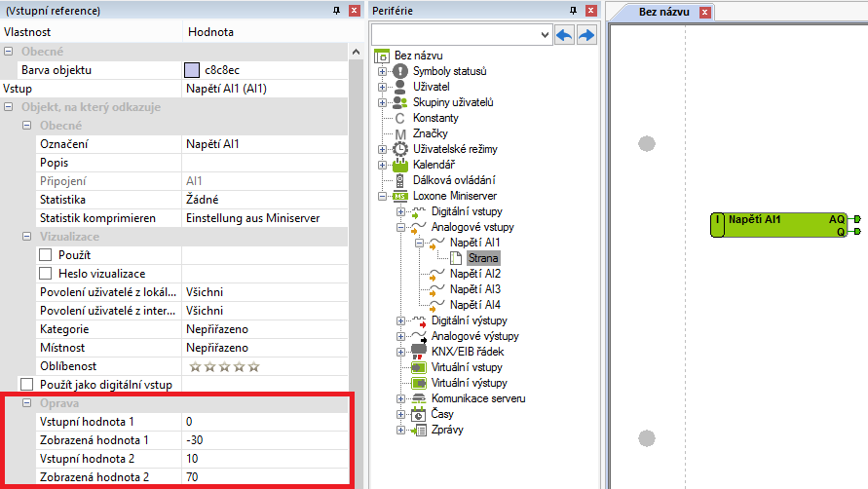Expand the Digitální vstupy tree node
This screenshot has height=489, width=868.
pos(400,211)
